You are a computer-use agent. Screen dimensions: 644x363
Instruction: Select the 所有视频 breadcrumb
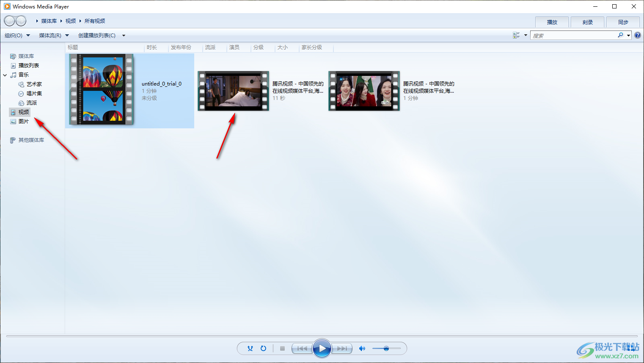[95, 21]
